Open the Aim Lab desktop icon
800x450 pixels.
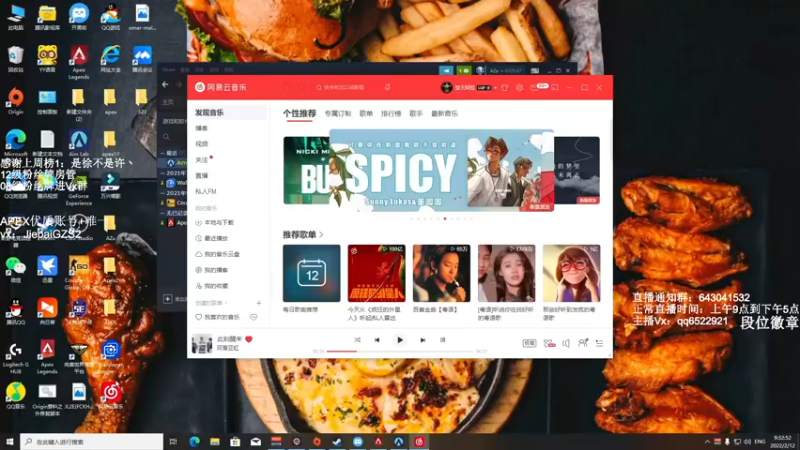pos(79,143)
